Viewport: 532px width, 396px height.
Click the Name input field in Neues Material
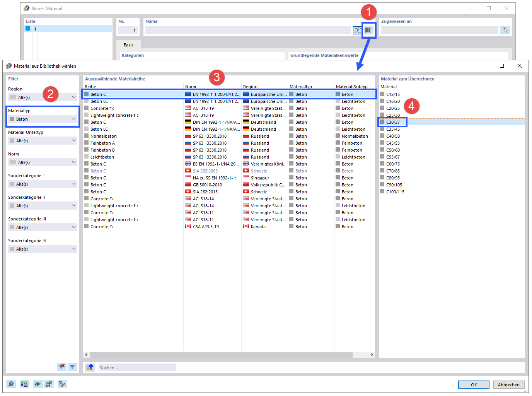click(248, 30)
